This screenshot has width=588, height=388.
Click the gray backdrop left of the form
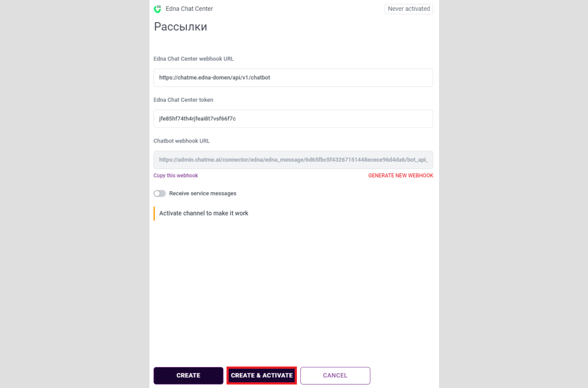[x=73, y=196]
